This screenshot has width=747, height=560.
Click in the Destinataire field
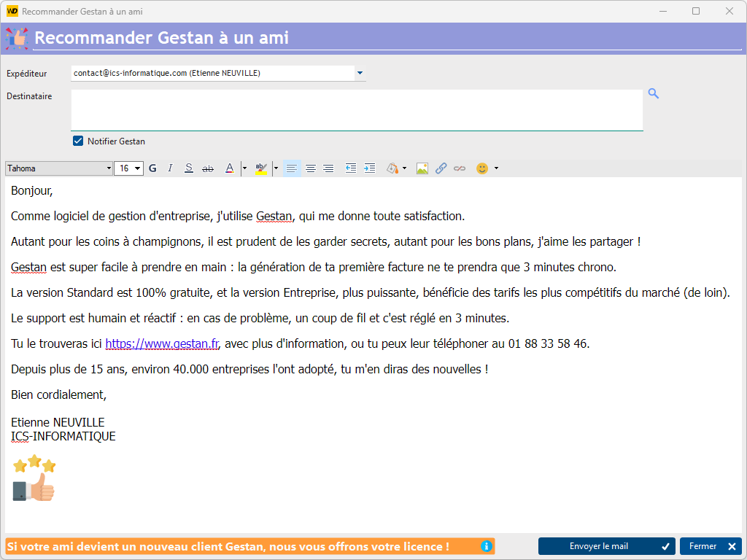(357, 110)
